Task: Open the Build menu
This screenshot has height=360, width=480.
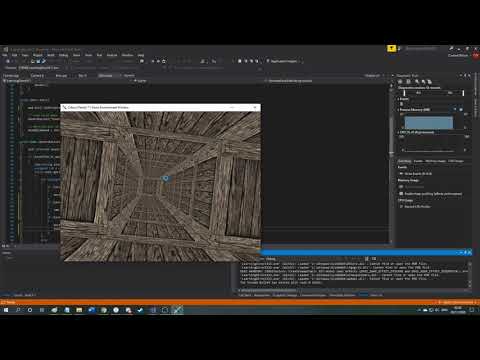Action: [51, 55]
